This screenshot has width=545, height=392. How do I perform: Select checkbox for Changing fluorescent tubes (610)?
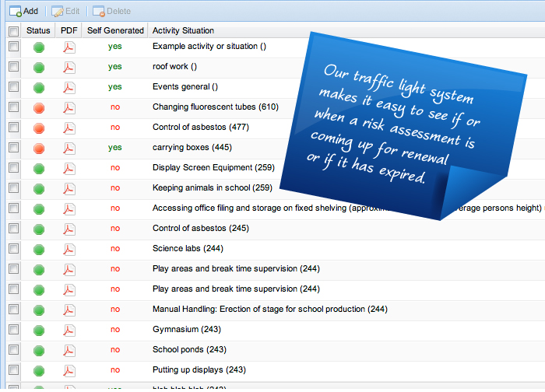13,107
